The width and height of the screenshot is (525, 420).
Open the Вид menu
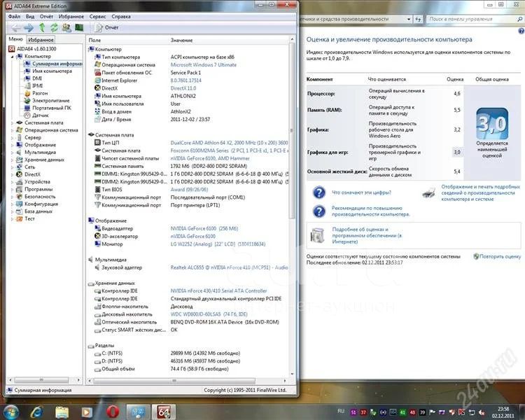click(30, 16)
